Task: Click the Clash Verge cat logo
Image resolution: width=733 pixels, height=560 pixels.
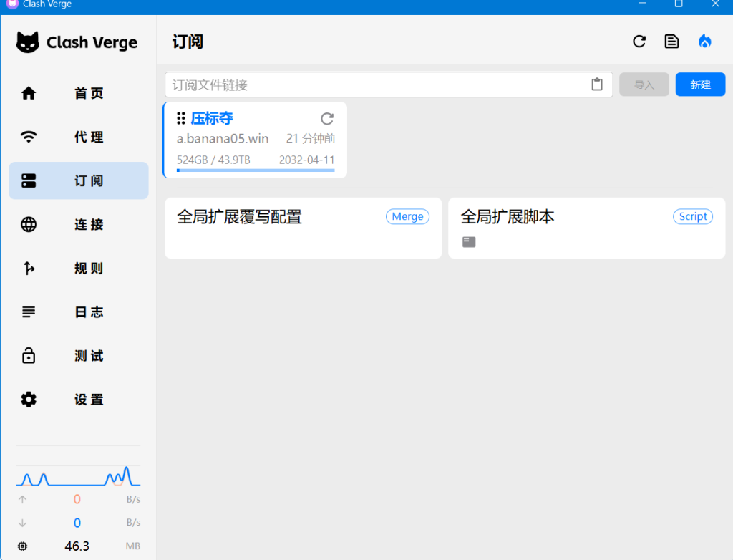Action: point(28,42)
